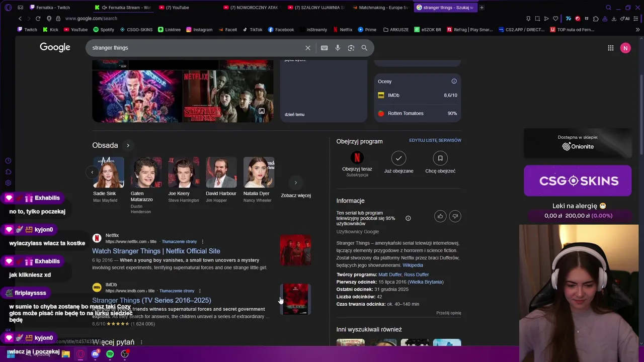Add page to bookmarks heart icon

point(555,19)
